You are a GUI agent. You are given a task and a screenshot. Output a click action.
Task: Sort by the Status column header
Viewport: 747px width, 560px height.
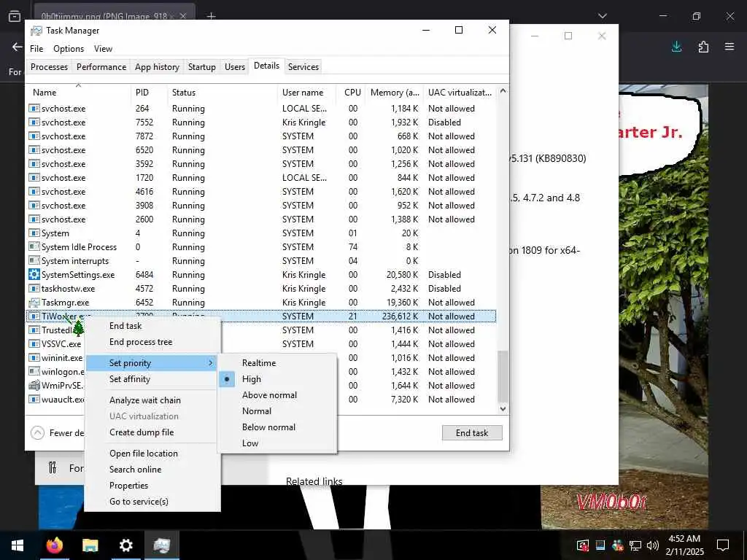tap(222, 93)
